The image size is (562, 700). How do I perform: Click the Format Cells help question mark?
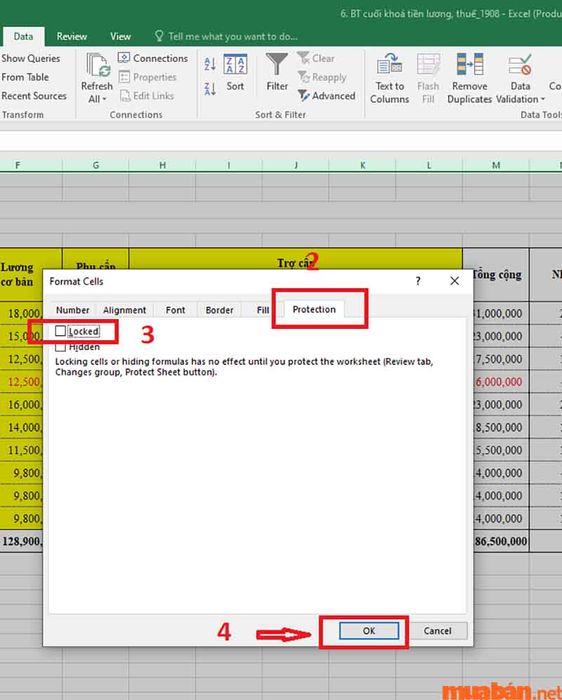[x=418, y=281]
